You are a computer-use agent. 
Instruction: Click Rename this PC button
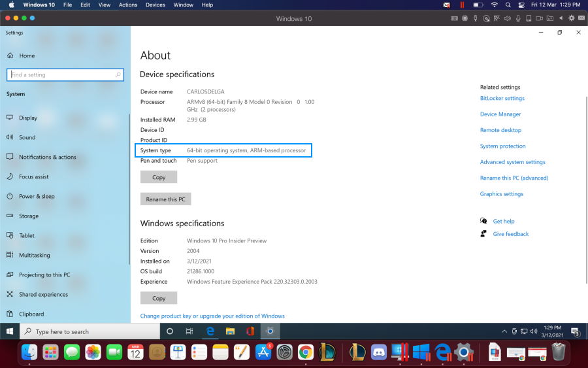click(165, 199)
